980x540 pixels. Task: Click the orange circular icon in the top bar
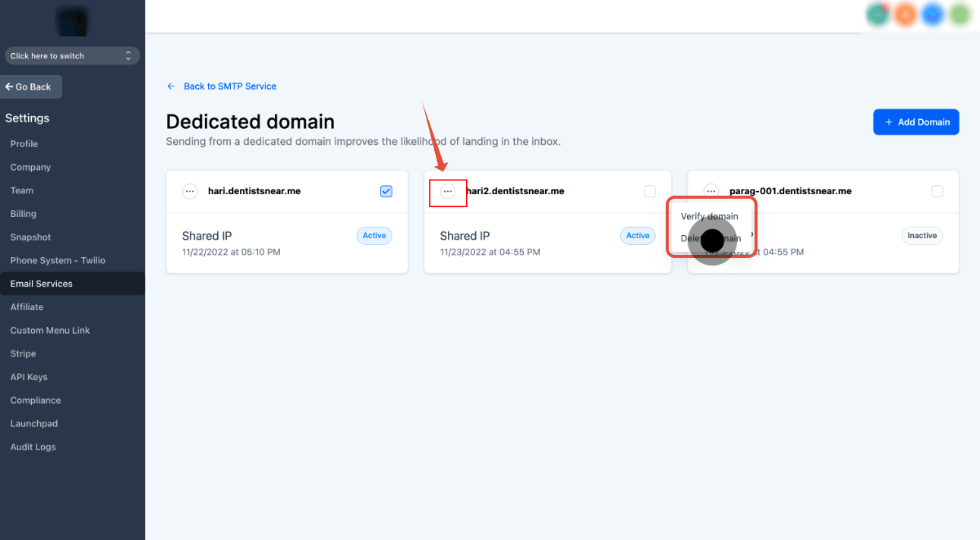(x=905, y=14)
